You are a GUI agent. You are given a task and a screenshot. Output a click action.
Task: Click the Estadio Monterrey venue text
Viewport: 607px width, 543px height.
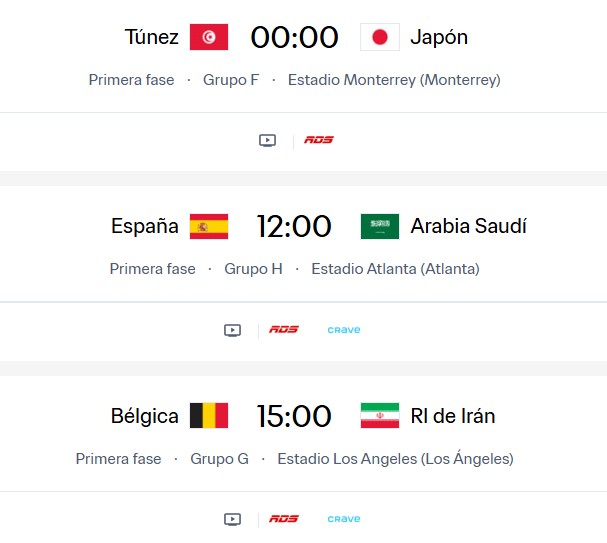pyautogui.click(x=394, y=80)
